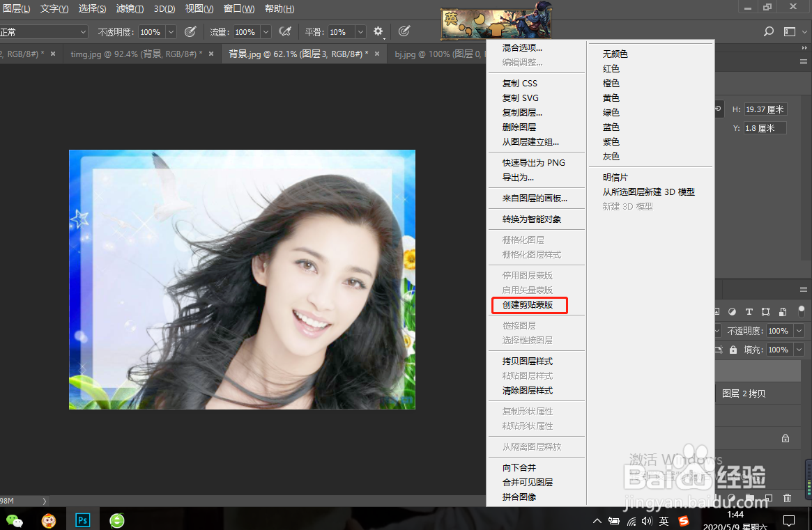Image resolution: width=812 pixels, height=530 pixels.
Task: Delete layer using trash icon
Action: coord(787,498)
